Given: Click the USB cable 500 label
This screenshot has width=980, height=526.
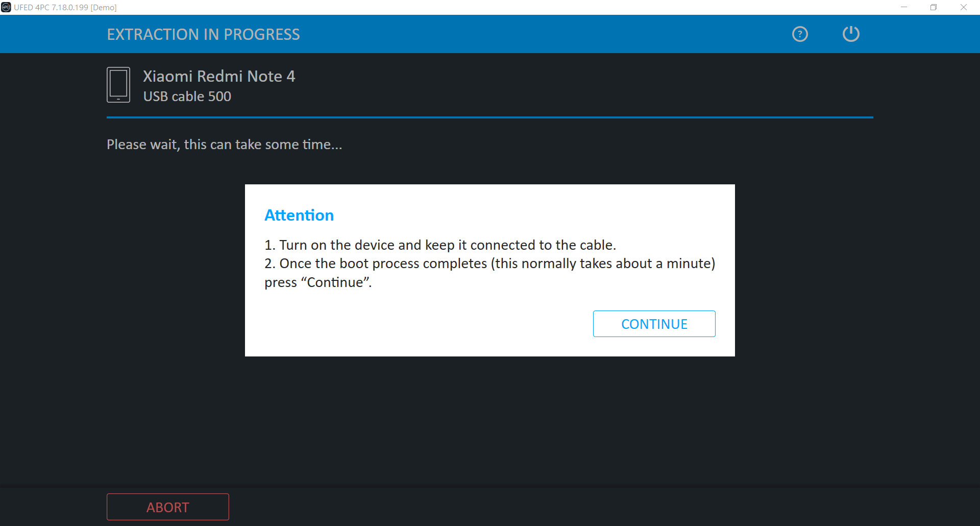Looking at the screenshot, I should tap(187, 97).
